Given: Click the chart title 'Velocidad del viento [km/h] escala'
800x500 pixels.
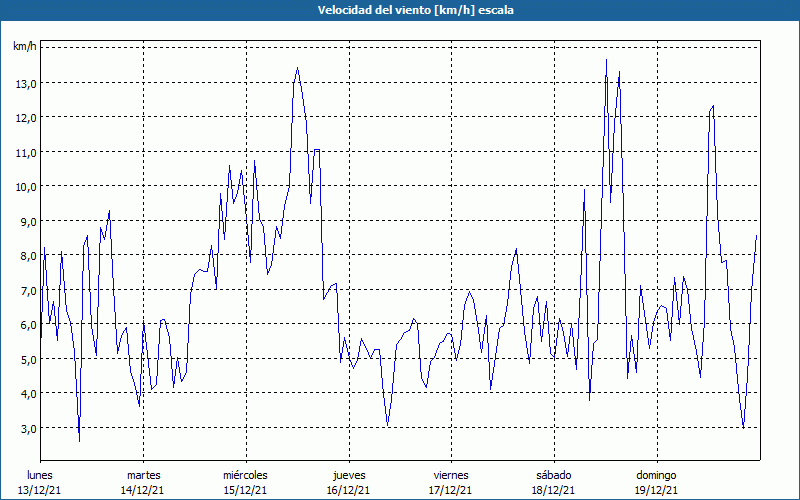Looking at the screenshot, I should coord(415,10).
